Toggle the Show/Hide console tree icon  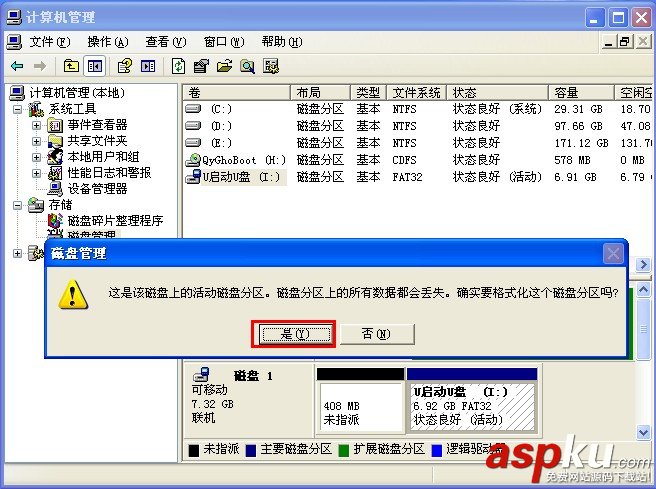click(95, 66)
